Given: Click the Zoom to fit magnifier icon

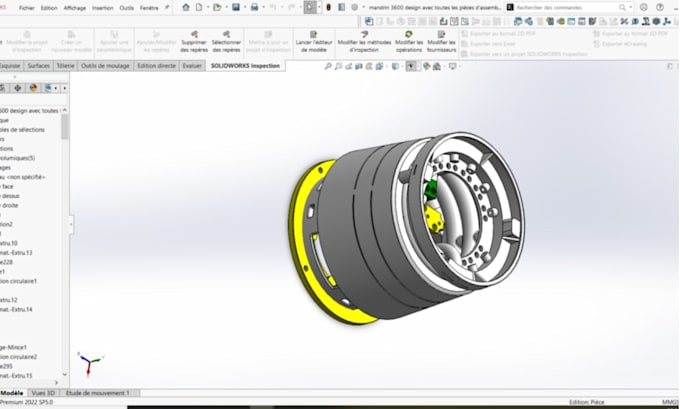Looking at the screenshot, I should [328, 66].
